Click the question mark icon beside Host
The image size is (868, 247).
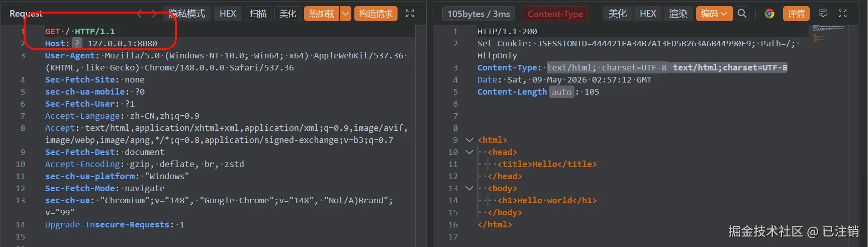coord(77,43)
